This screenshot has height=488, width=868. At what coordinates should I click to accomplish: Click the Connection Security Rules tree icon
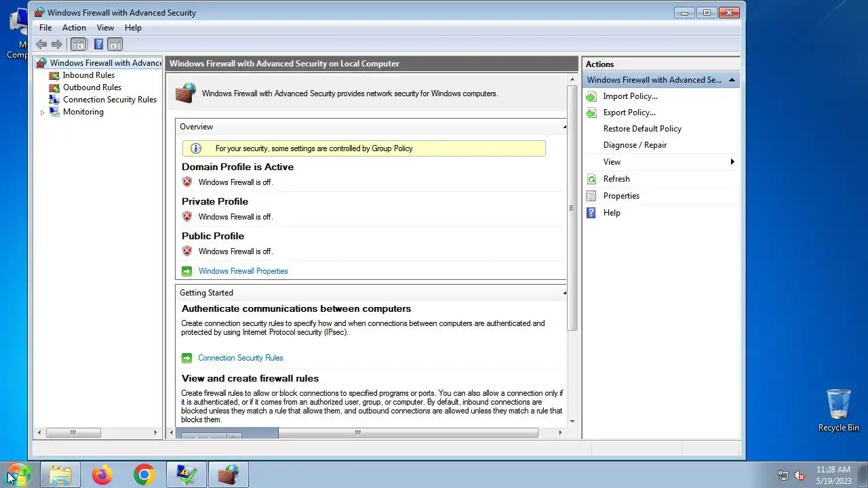coord(54,100)
